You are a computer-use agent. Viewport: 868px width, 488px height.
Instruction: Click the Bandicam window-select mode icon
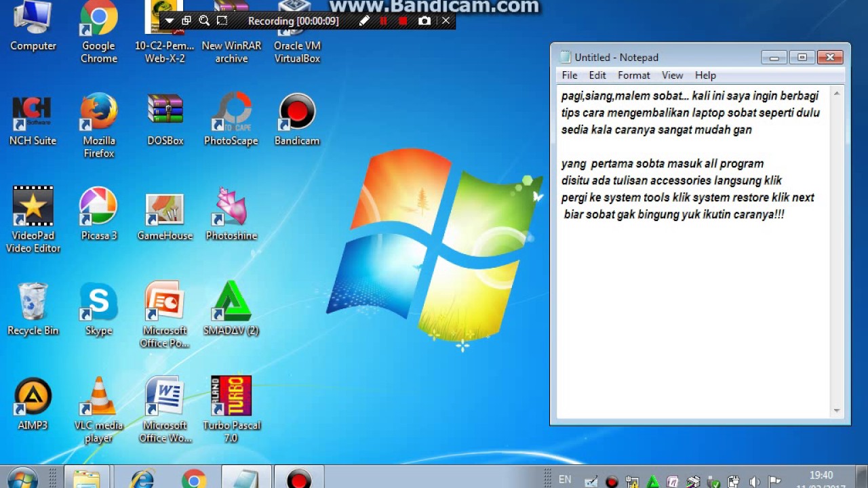(186, 21)
